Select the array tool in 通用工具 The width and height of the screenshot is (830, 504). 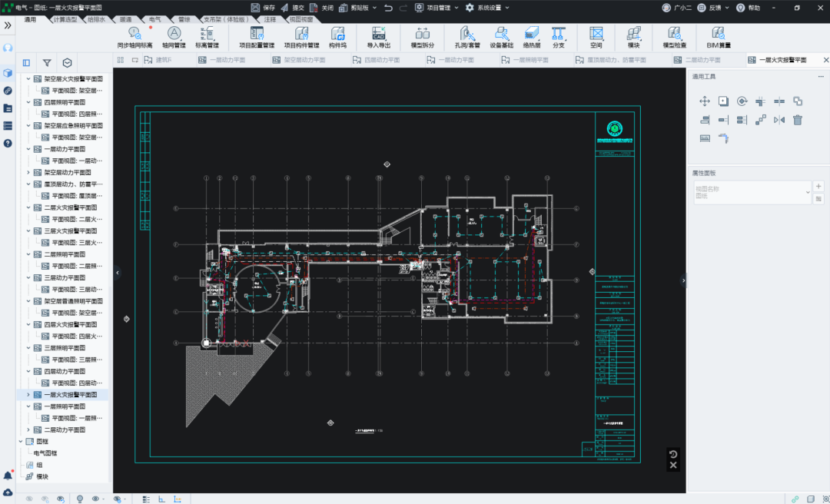coord(761,120)
